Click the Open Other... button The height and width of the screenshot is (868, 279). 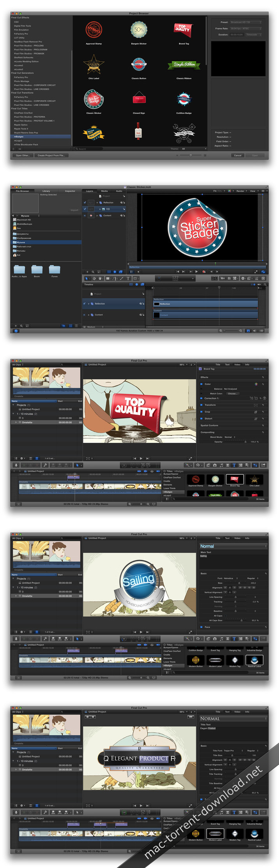22,155
